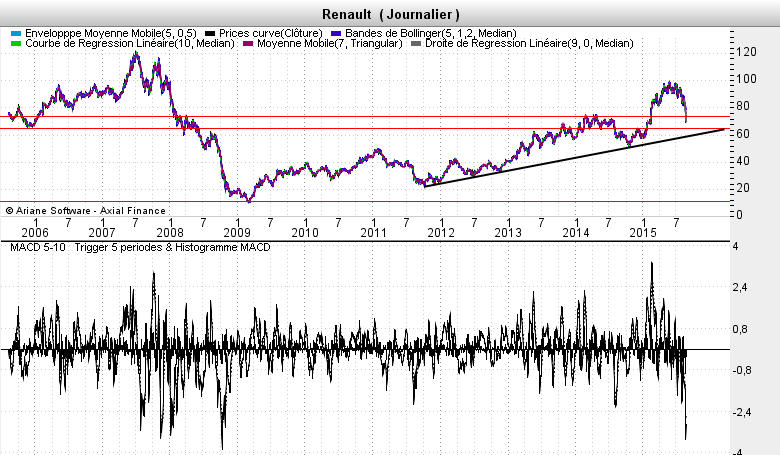Screen dimensions: 780x455
Task: Click the 2008 year label on time axis
Action: tap(170, 233)
